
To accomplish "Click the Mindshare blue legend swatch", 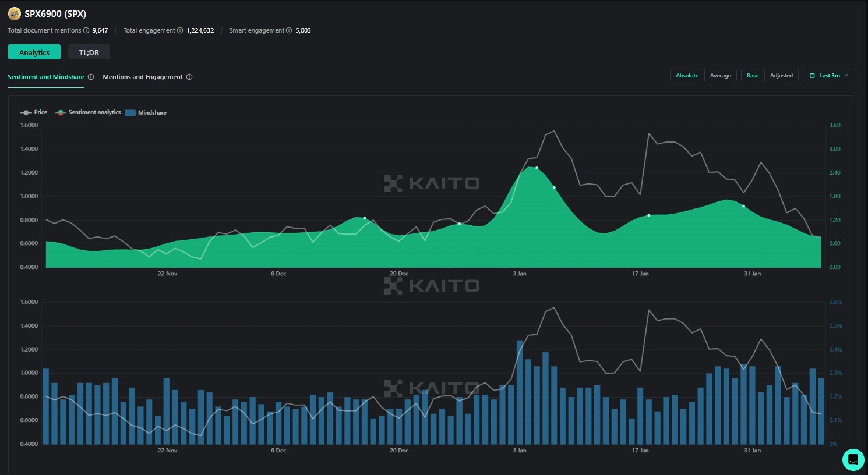I will click(130, 113).
